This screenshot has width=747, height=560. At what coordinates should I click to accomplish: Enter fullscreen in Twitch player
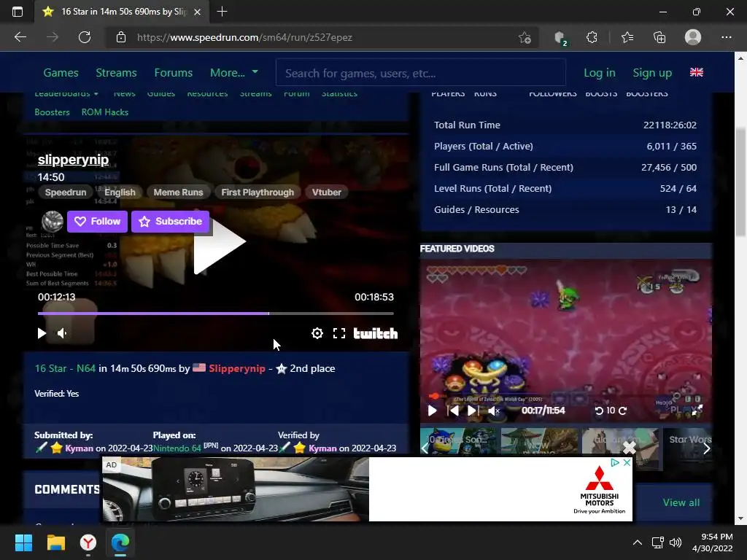point(338,333)
